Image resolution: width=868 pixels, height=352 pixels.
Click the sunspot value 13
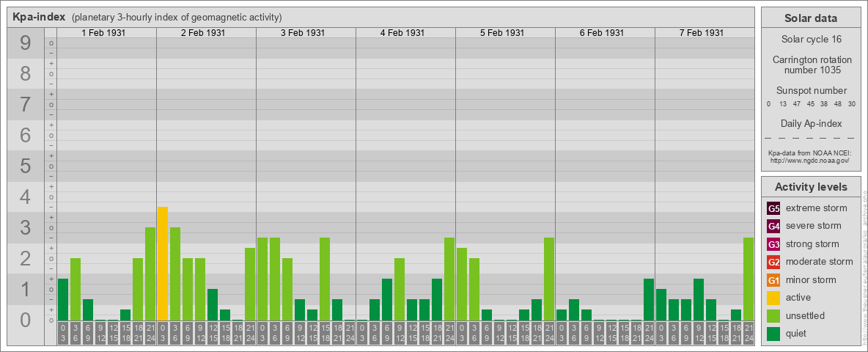pyautogui.click(x=783, y=104)
